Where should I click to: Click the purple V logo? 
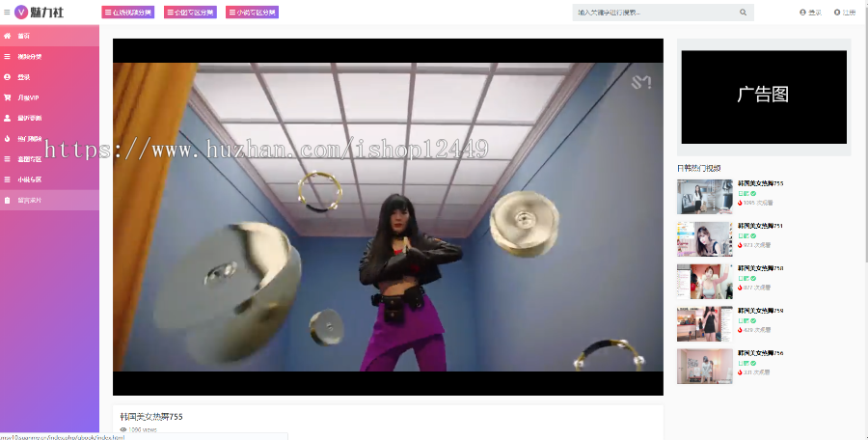(21, 12)
